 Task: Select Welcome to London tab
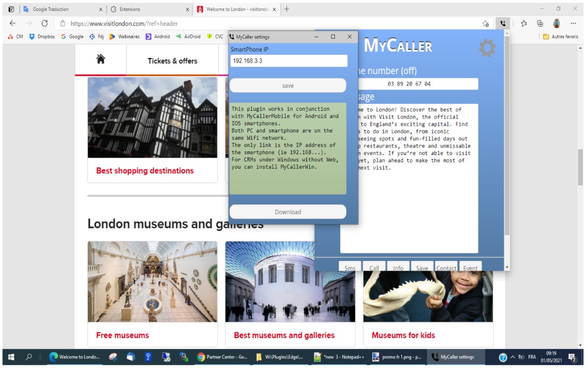coord(237,9)
